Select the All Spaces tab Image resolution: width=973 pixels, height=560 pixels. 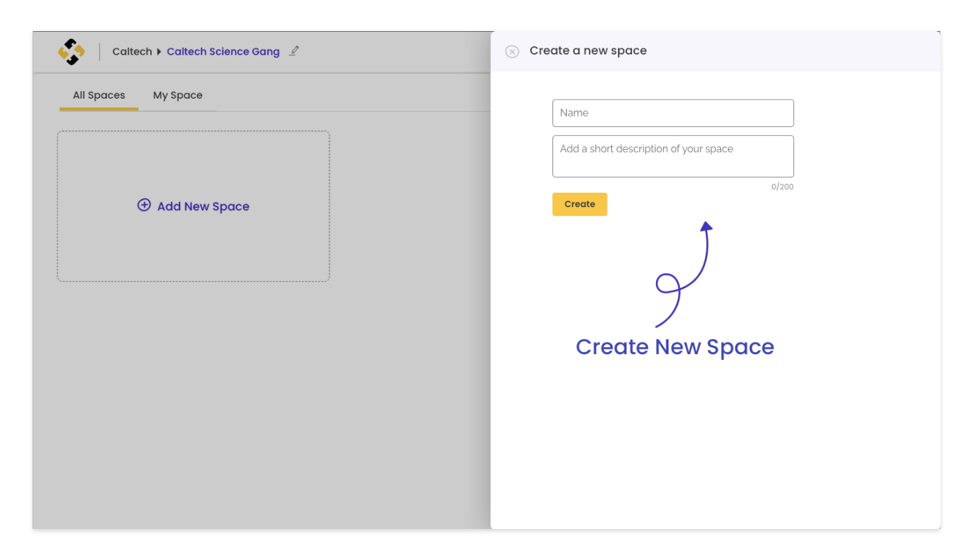pos(98,95)
